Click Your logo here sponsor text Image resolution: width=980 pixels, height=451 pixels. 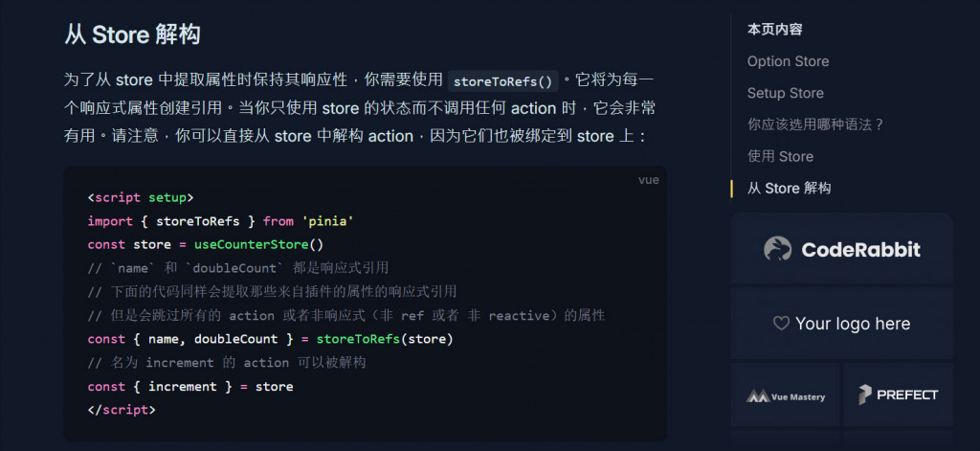[x=853, y=324]
